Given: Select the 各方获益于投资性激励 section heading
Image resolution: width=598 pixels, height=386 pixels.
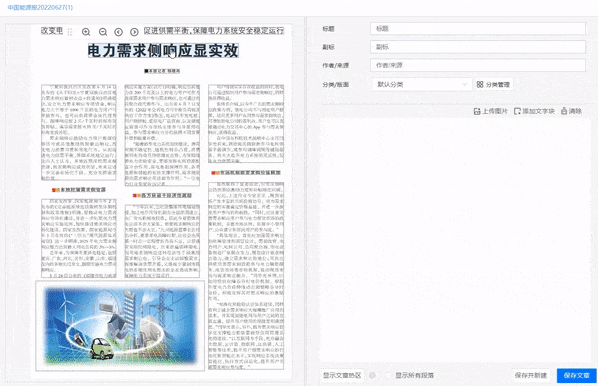Looking at the screenshot, I should (x=162, y=195).
